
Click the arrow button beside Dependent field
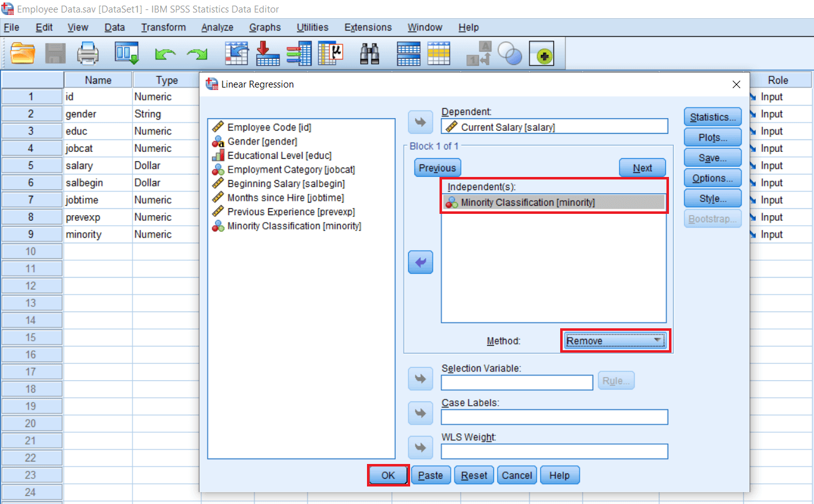420,123
